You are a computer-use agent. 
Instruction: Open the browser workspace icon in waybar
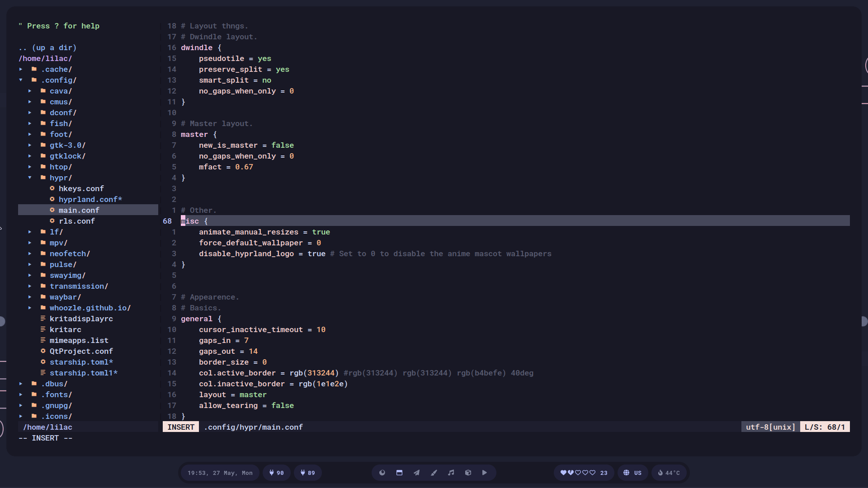382,473
